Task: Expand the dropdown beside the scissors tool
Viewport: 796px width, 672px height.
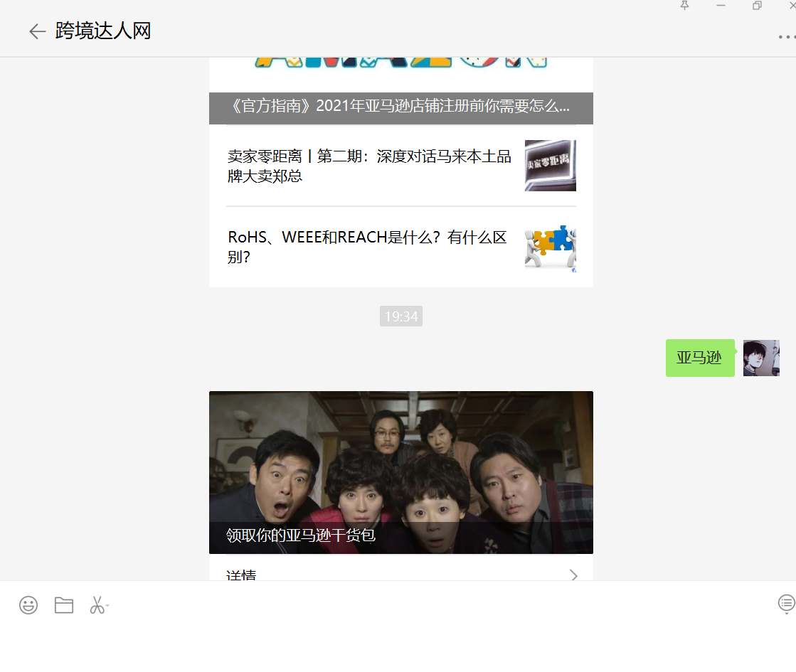Action: pos(107,605)
